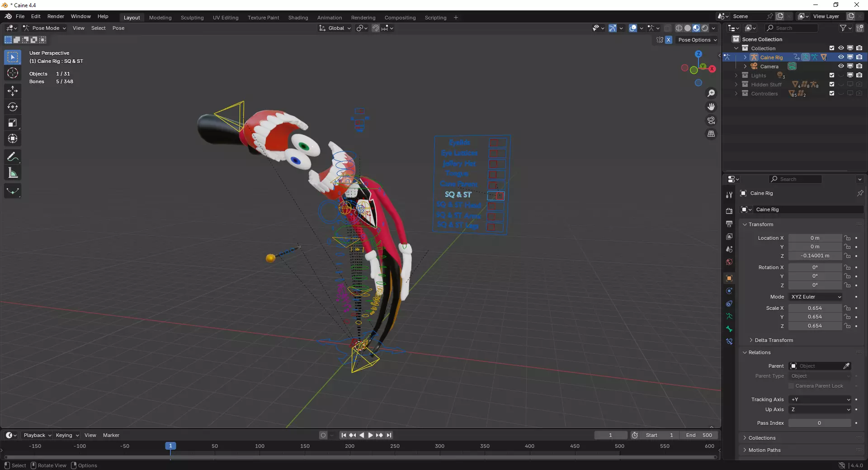Open the View Layer properties tab

point(729,237)
